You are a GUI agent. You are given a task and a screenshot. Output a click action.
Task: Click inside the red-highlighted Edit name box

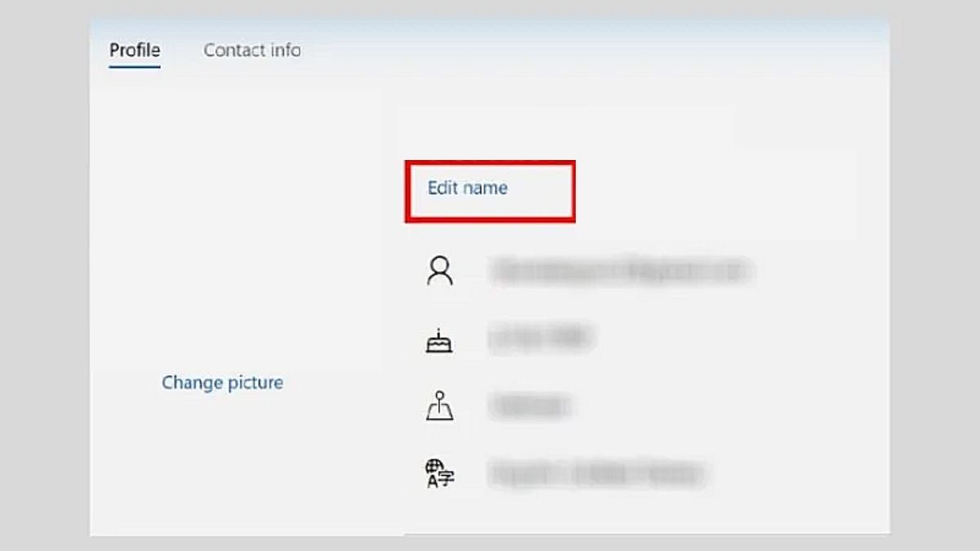(490, 189)
